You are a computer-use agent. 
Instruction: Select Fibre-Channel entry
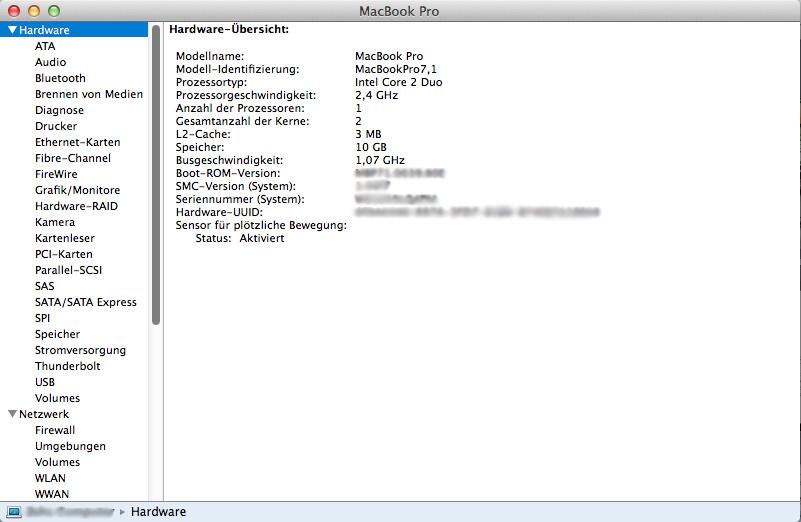(73, 158)
